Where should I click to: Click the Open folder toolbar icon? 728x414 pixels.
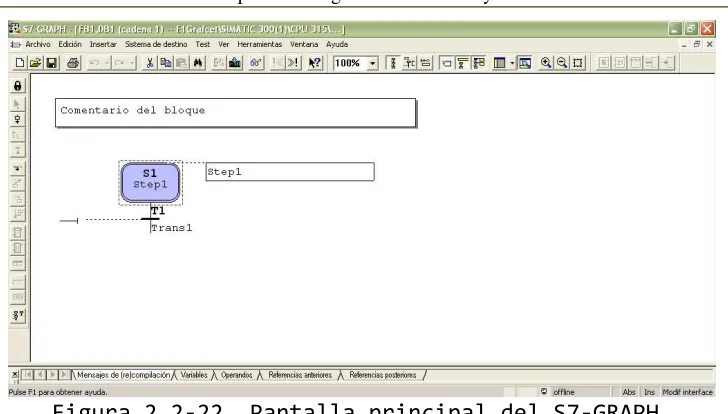35,63
